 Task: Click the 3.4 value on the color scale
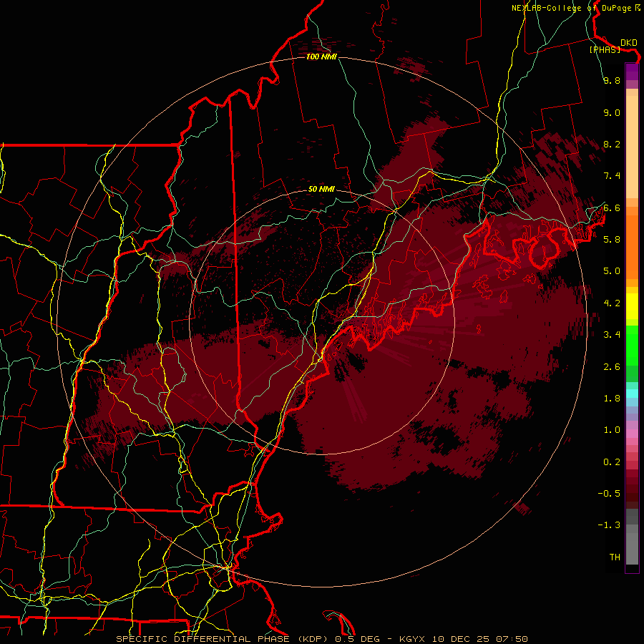(612, 334)
